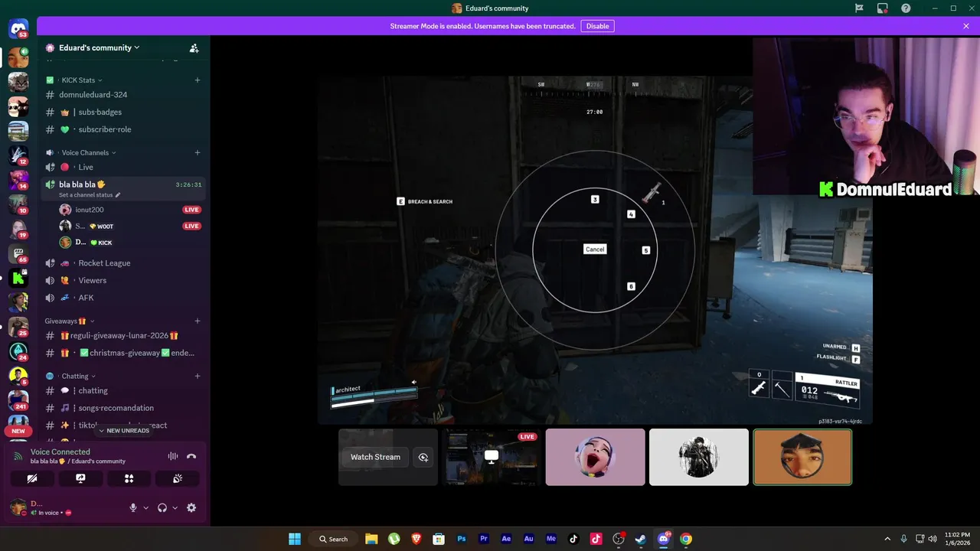The height and width of the screenshot is (551, 980).
Task: Open OBS Studio from the taskbar
Action: (x=619, y=539)
